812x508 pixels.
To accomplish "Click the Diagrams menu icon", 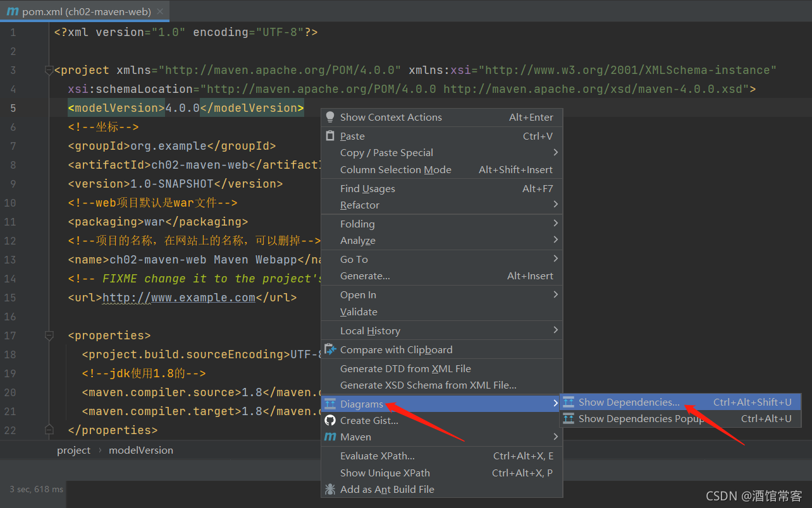I will pos(329,404).
